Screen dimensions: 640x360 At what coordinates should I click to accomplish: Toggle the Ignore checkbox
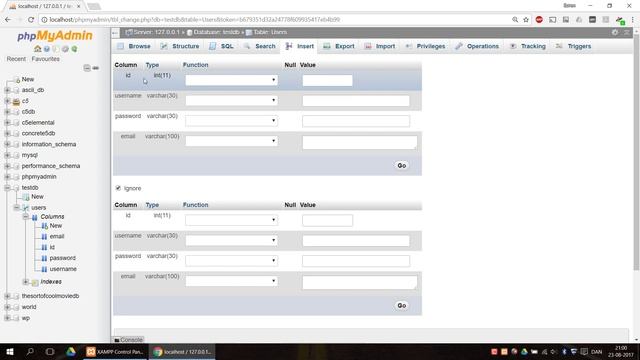click(118, 188)
